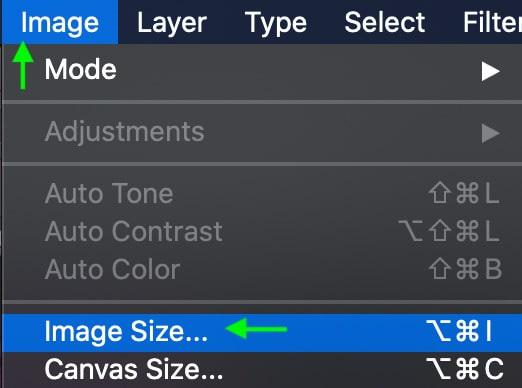The width and height of the screenshot is (522, 388).
Task: Click the Option-Command-C shortcut beside Canvas Size
Action: [x=465, y=369]
